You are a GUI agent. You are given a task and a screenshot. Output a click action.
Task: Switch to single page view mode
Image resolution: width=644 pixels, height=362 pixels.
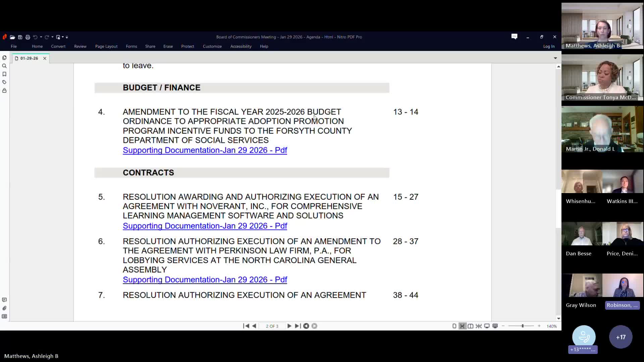454,326
